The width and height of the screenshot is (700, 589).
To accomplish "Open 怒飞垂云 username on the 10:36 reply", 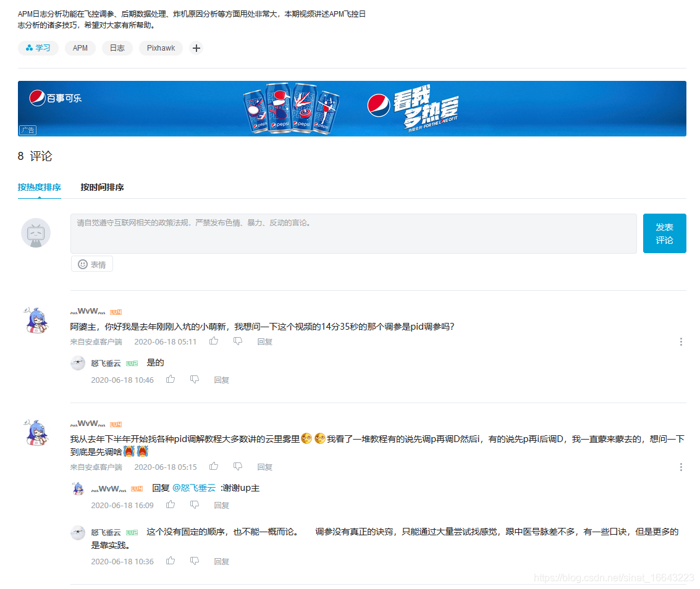I will click(x=106, y=532).
